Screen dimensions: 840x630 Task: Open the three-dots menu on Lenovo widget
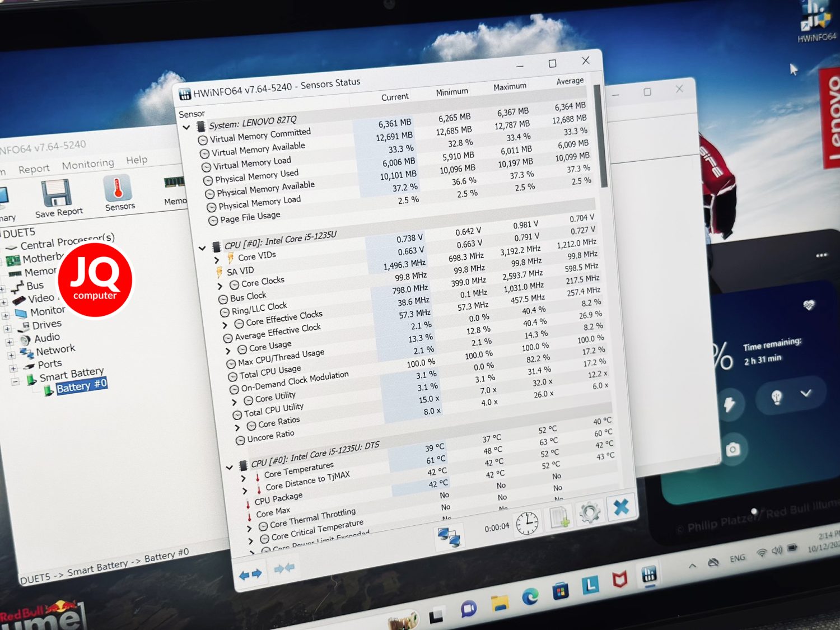[x=822, y=255]
